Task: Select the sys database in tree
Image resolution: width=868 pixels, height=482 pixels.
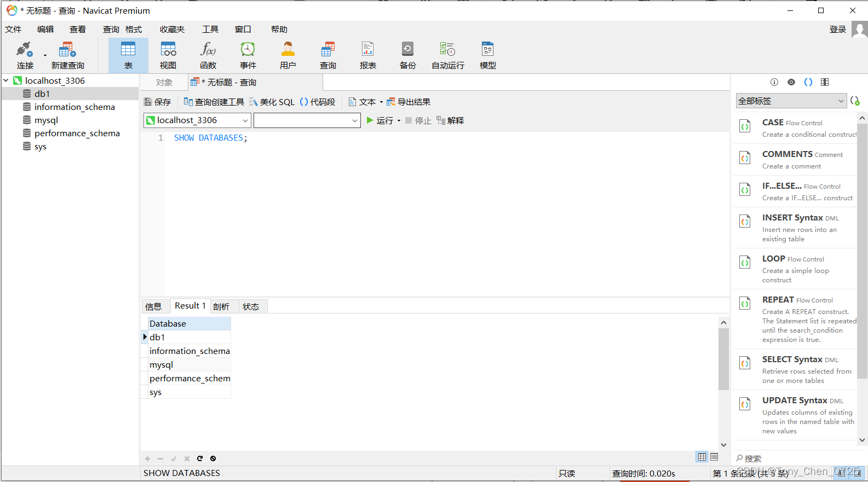Action: (40, 147)
